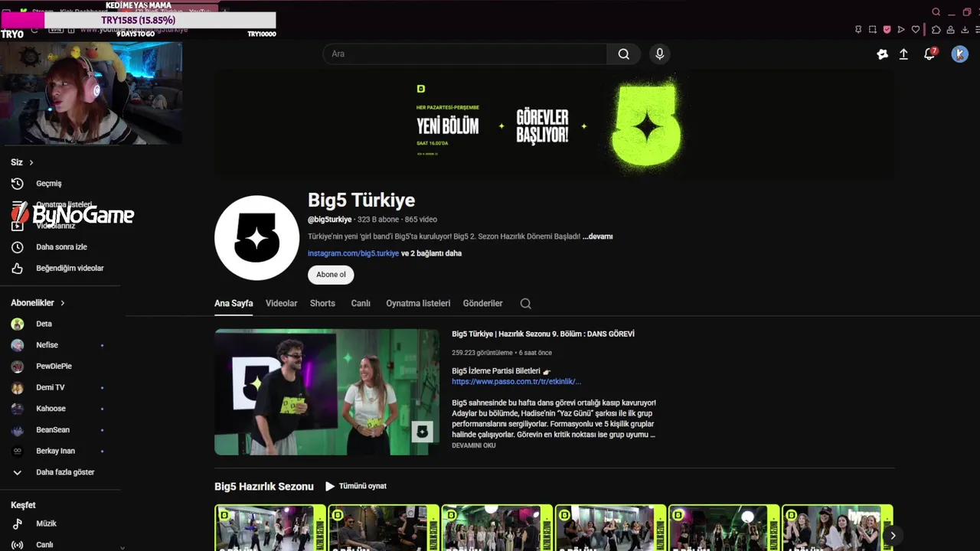Click the @big5turkiye handle text
Screen dimensions: 980x551
329,220
